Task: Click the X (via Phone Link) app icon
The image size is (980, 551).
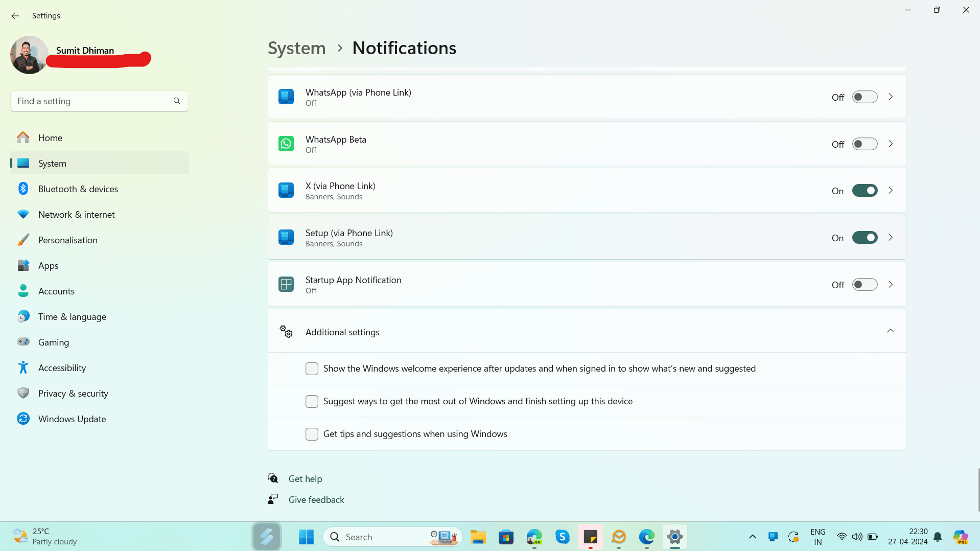Action: [286, 190]
